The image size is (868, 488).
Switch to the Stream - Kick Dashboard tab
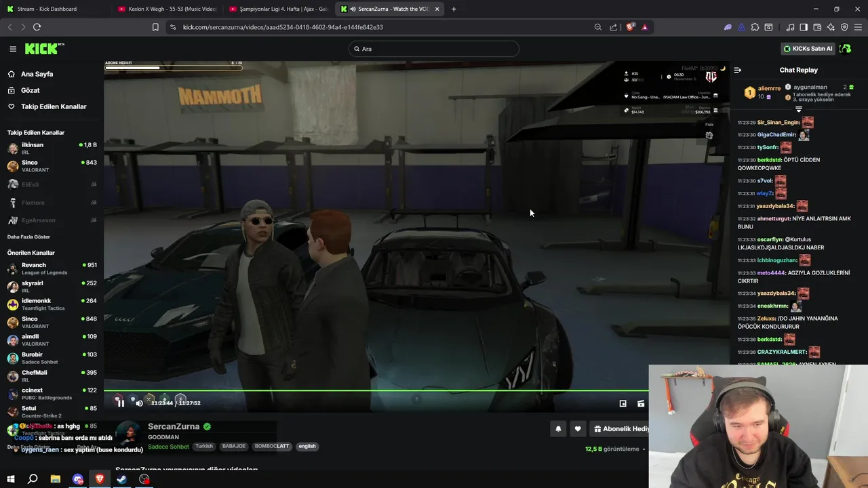54,9
